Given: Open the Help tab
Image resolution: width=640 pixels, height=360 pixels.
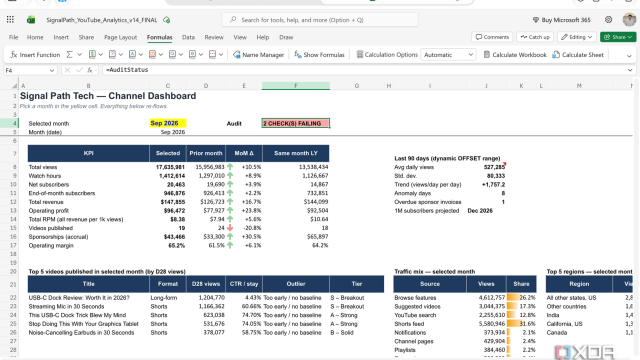Looking at the screenshot, I should pyautogui.click(x=263, y=37).
